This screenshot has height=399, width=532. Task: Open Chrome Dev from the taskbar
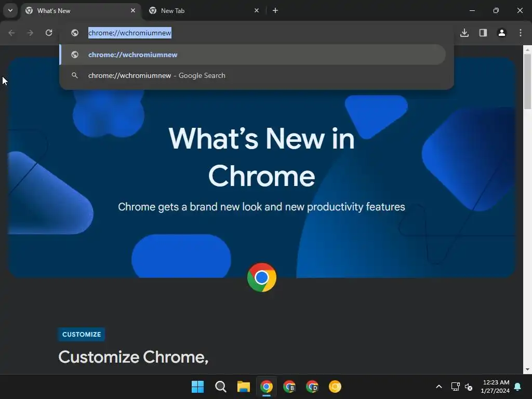click(x=312, y=387)
